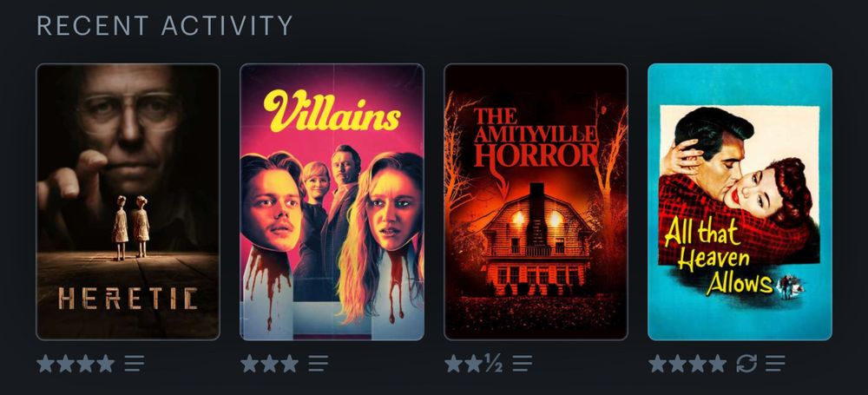The height and width of the screenshot is (395, 868).
Task: Click the second star under Heretic
Action: tap(66, 364)
